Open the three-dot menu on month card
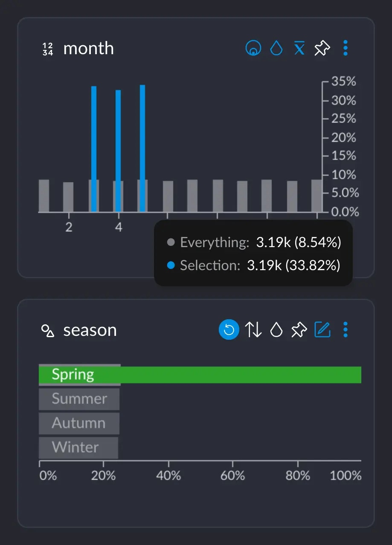The height and width of the screenshot is (545, 392). [x=346, y=48]
